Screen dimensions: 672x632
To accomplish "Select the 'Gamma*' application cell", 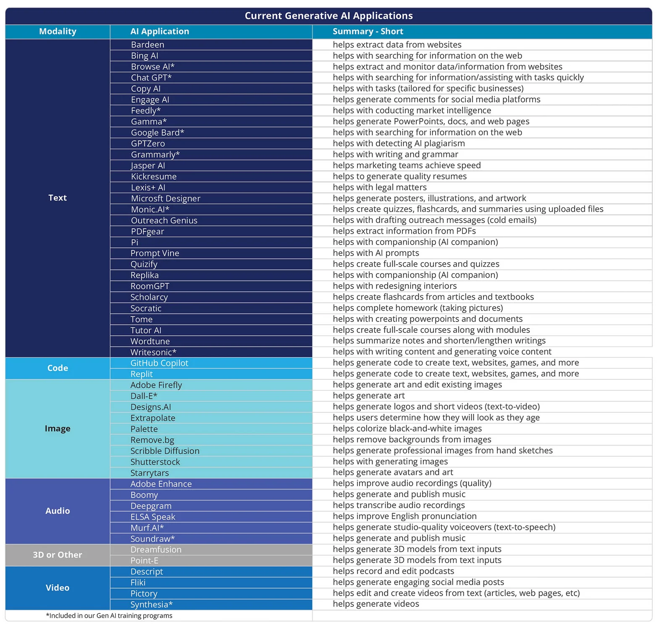I will tap(211, 121).
